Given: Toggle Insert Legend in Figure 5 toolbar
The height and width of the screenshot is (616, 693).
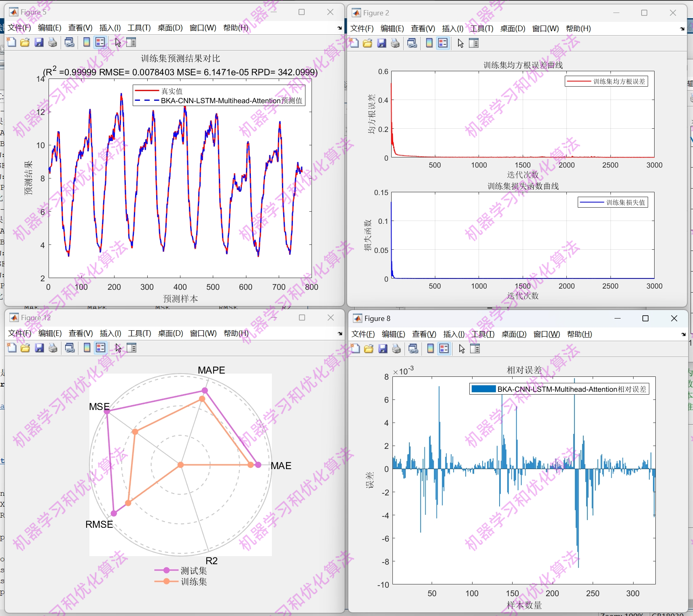Looking at the screenshot, I should click(x=100, y=42).
